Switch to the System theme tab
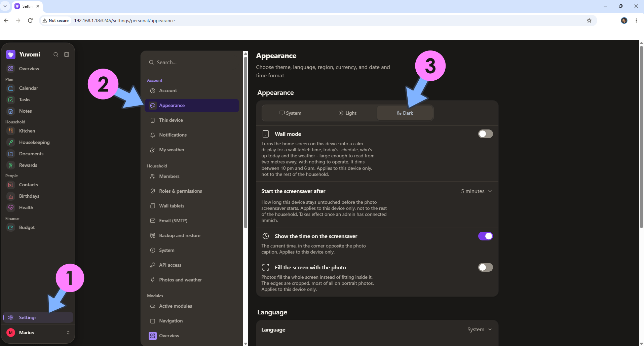The image size is (644, 346). coord(291,113)
